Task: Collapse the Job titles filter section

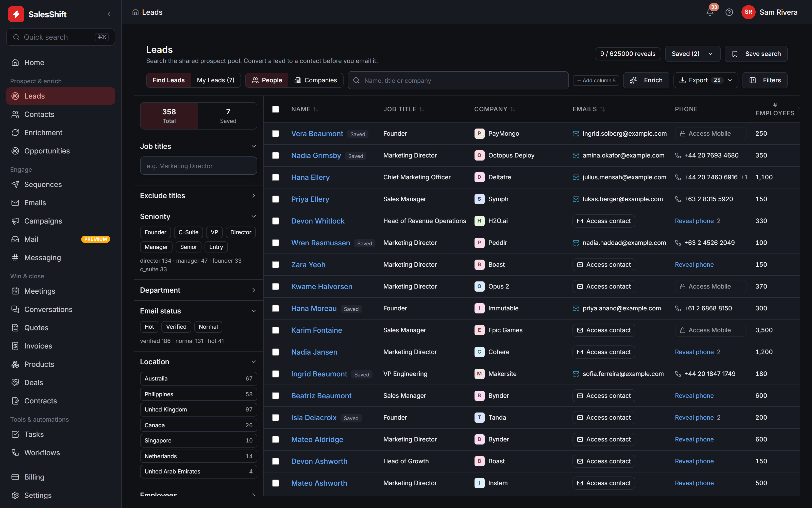Action: (254, 147)
